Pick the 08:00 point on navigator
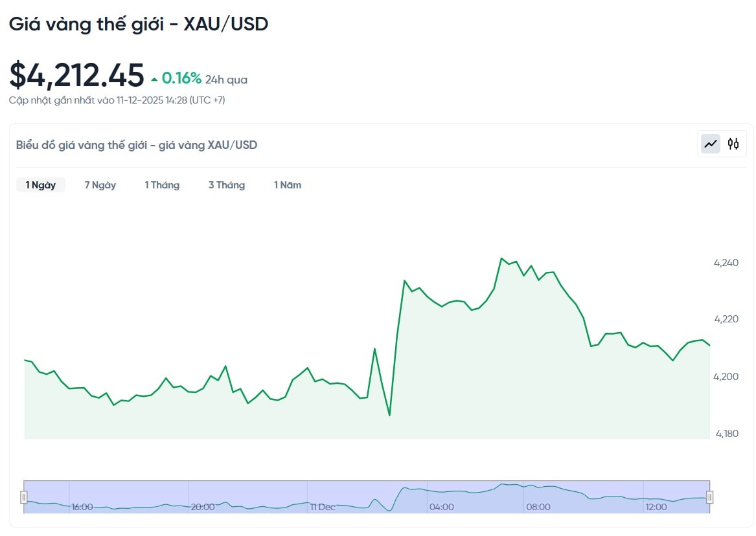This screenshot has height=536, width=756. click(x=538, y=507)
